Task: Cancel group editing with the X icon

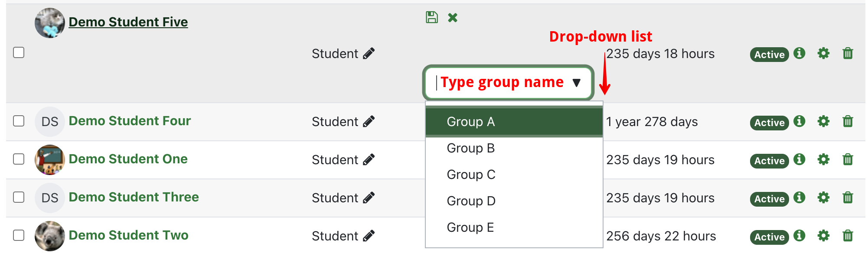Action: [x=453, y=17]
